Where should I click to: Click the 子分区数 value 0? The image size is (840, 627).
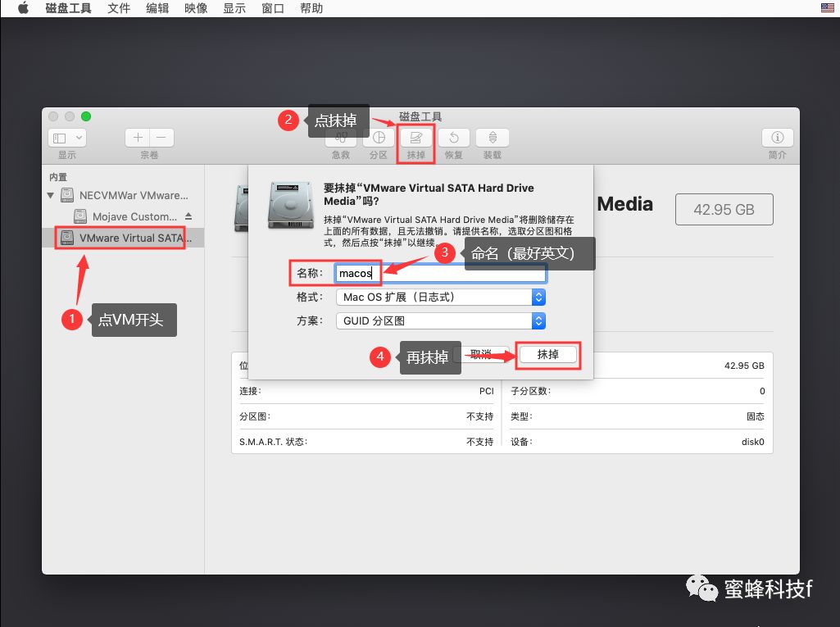(x=762, y=391)
